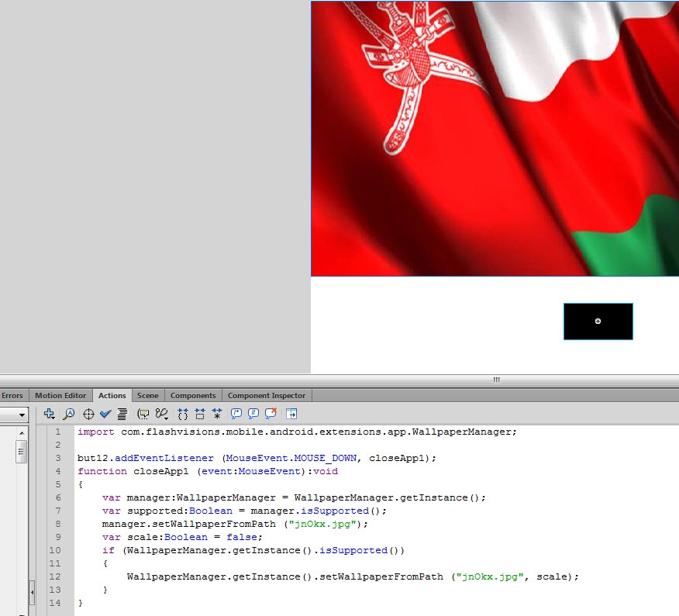Run Check syntax on the script
The width and height of the screenshot is (679, 616).
(x=105, y=414)
